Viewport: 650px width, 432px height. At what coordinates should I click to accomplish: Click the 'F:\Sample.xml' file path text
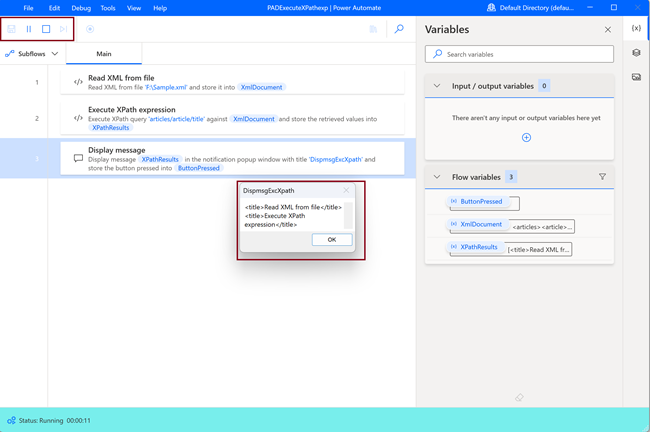pyautogui.click(x=166, y=87)
